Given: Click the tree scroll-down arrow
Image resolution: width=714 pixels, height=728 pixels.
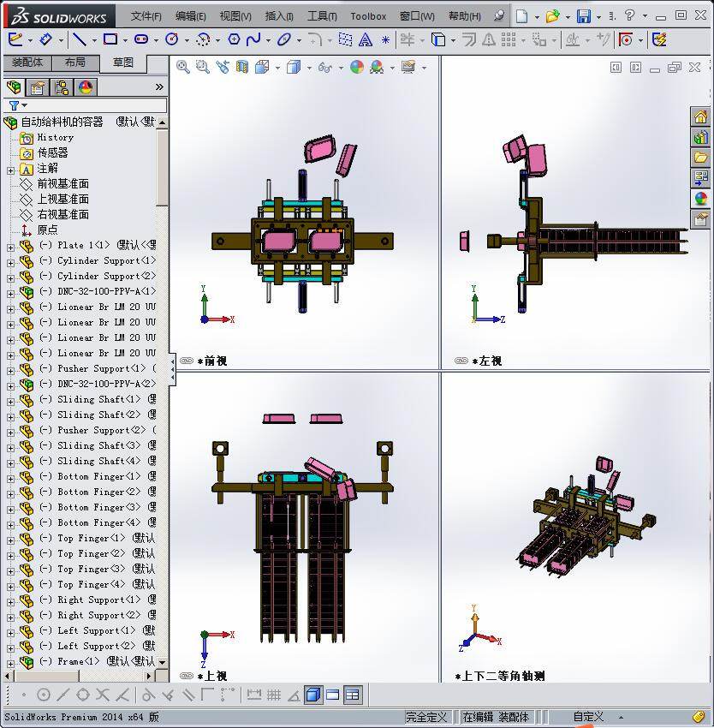Looking at the screenshot, I should [x=162, y=662].
